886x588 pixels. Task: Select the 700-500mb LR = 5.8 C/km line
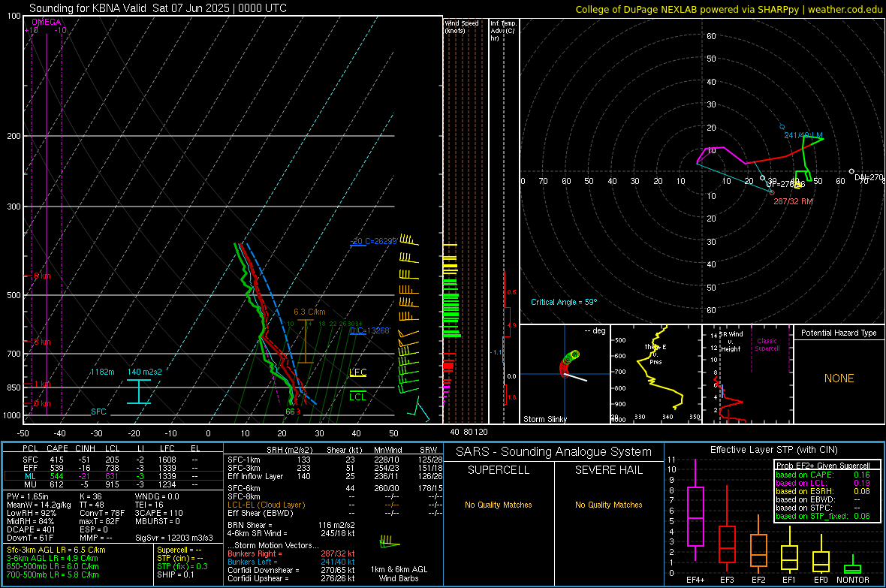[53, 574]
